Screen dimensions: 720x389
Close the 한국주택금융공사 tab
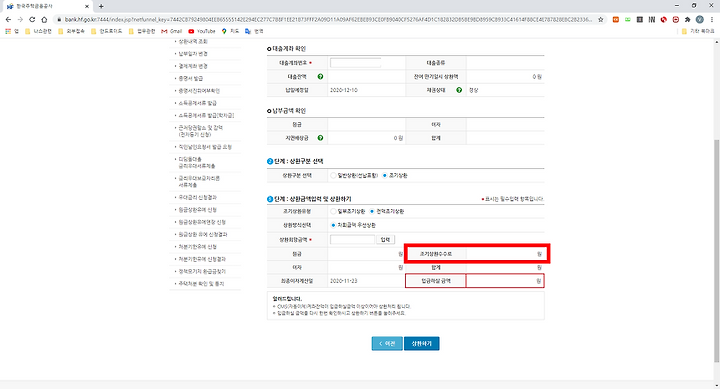click(87, 6)
